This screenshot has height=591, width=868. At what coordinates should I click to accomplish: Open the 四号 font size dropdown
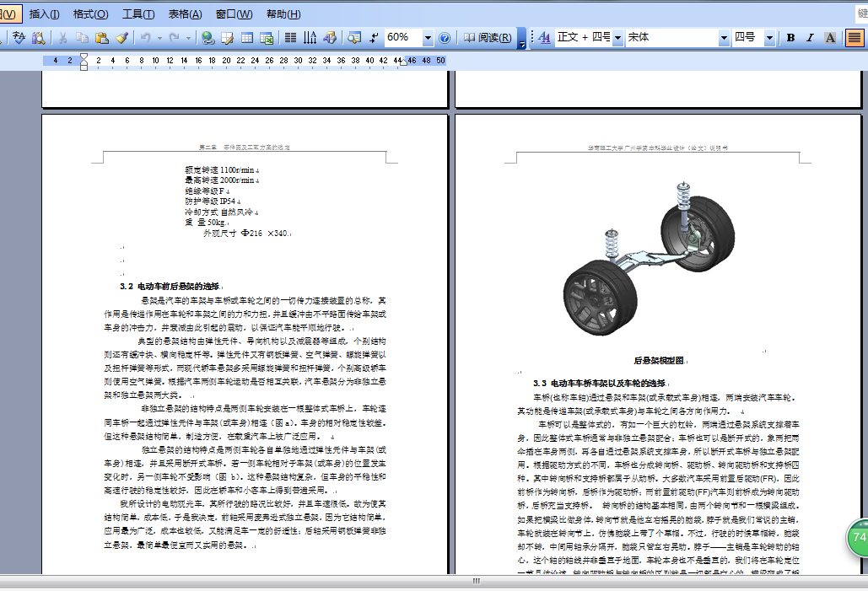pos(769,38)
